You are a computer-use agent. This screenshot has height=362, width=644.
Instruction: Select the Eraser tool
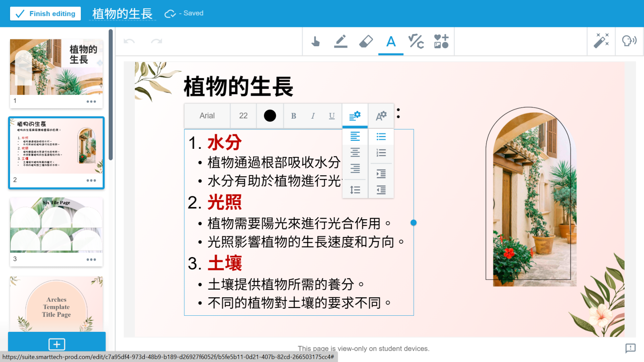click(365, 41)
